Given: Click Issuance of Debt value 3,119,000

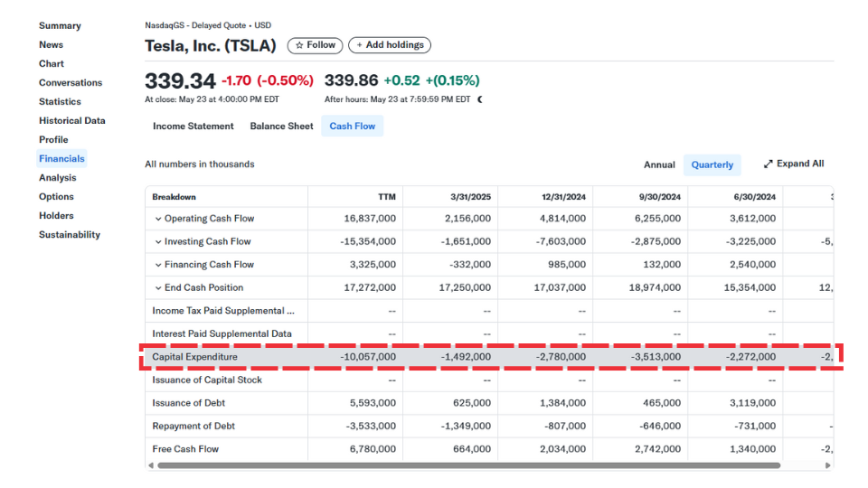Looking at the screenshot, I should point(752,403).
